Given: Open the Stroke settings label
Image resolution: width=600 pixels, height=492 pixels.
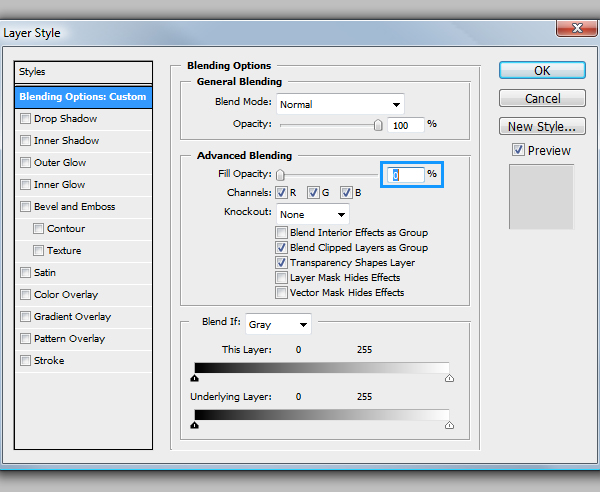Looking at the screenshot, I should point(49,361).
